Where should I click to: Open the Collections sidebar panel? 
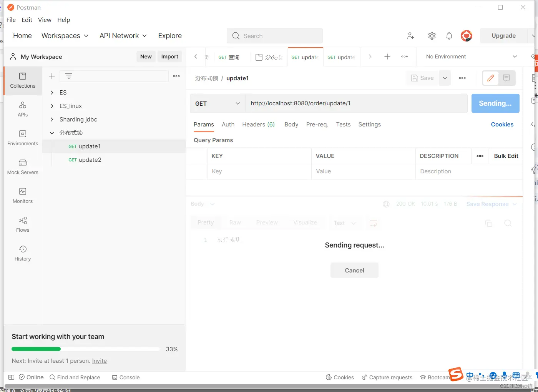click(x=23, y=81)
